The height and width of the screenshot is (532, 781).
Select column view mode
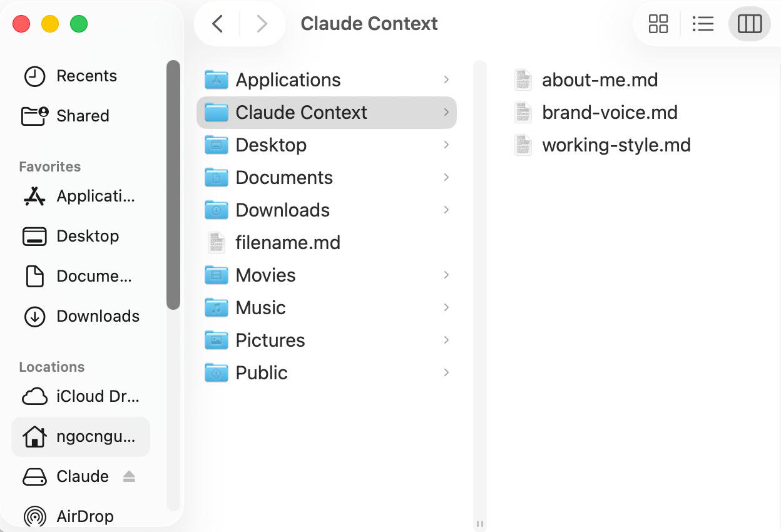[x=749, y=24]
